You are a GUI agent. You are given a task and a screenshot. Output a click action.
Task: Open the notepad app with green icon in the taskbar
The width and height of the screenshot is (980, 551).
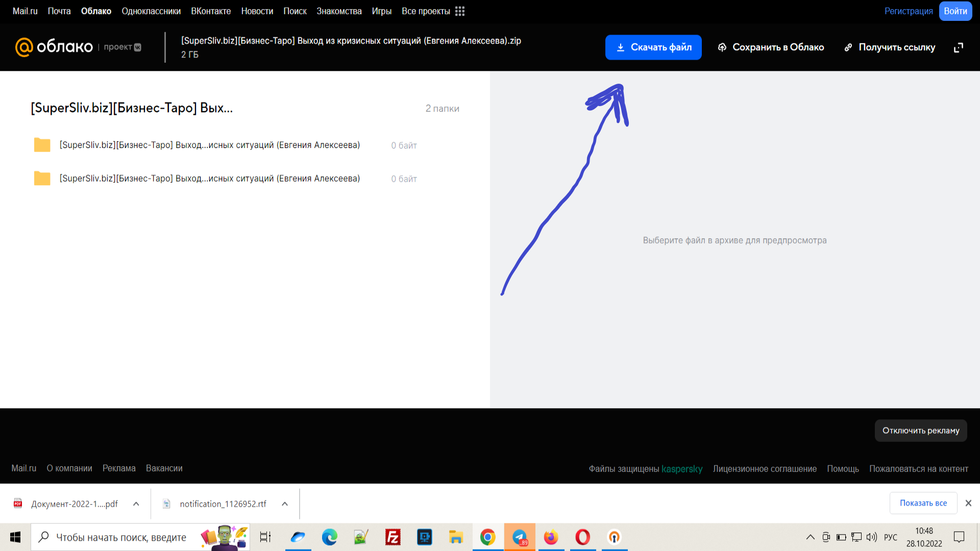[x=361, y=537]
